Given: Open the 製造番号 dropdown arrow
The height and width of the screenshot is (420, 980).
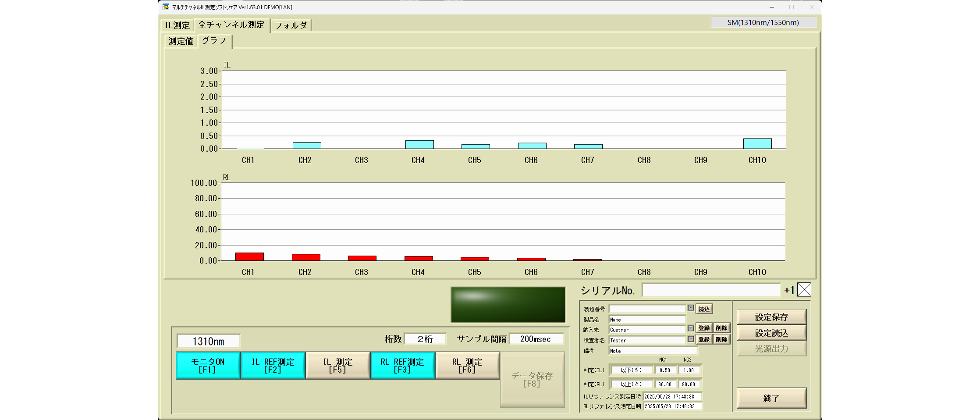Looking at the screenshot, I should (x=691, y=308).
